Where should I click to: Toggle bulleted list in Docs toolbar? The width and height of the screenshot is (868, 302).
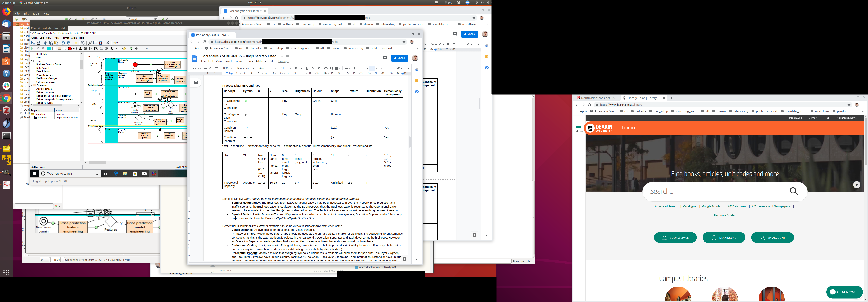372,68
